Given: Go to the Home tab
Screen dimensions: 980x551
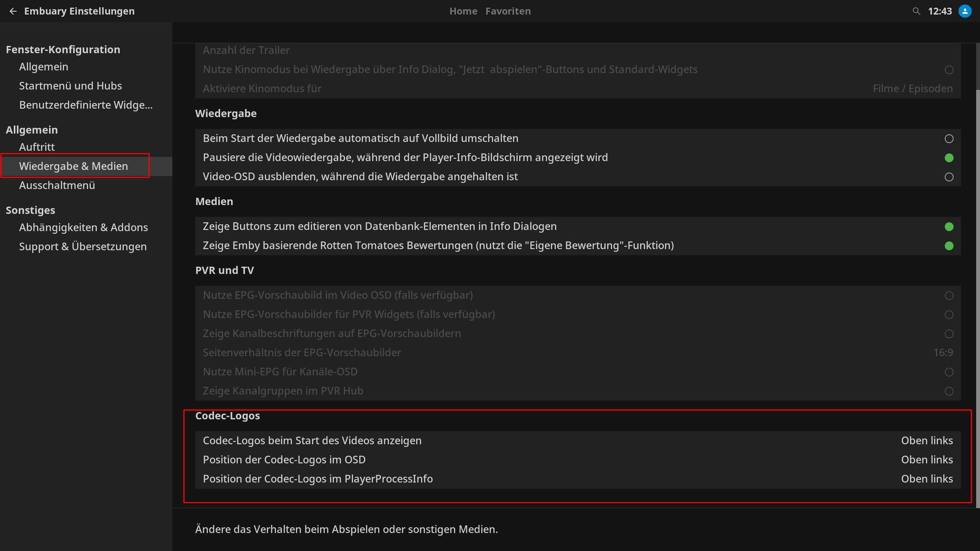Looking at the screenshot, I should pos(463,11).
